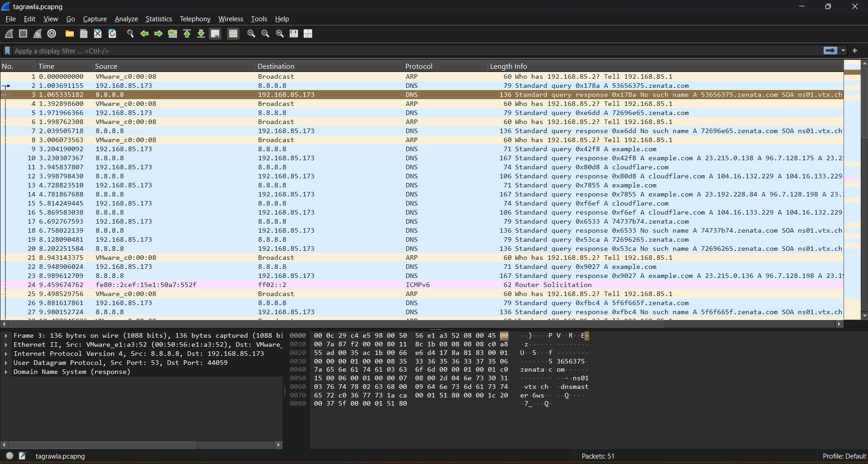Open the capture options gear icon
The image size is (868, 464).
pos(52,33)
